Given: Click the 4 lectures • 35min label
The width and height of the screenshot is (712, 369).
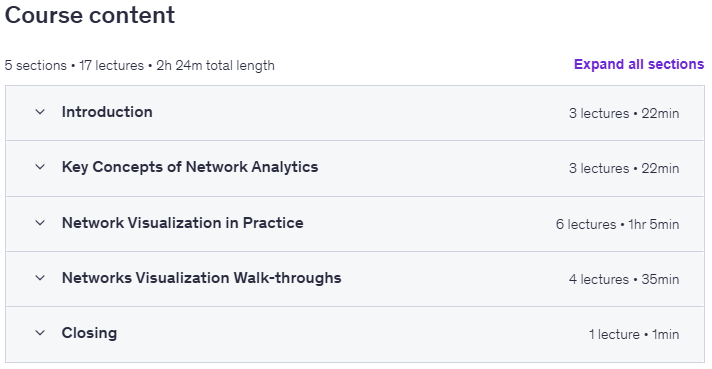Looking at the screenshot, I should [x=624, y=279].
